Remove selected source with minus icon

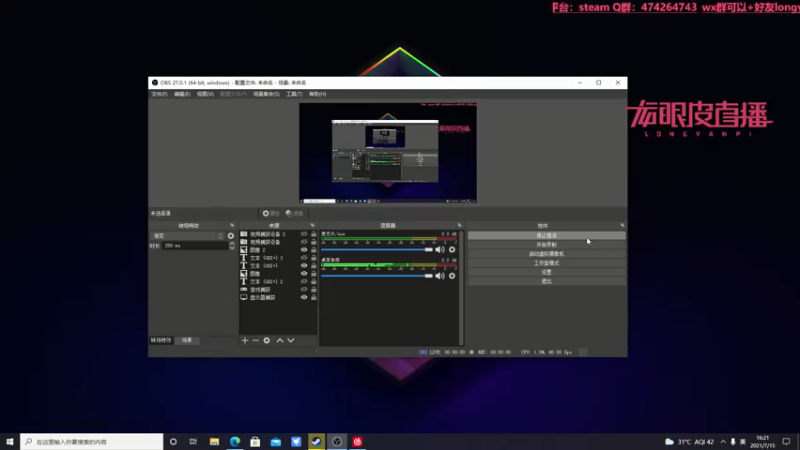pyautogui.click(x=256, y=340)
